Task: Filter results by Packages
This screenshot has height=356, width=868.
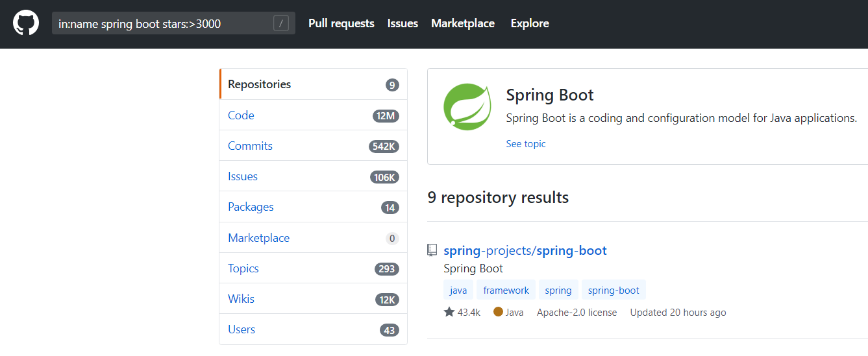Action: 251,207
